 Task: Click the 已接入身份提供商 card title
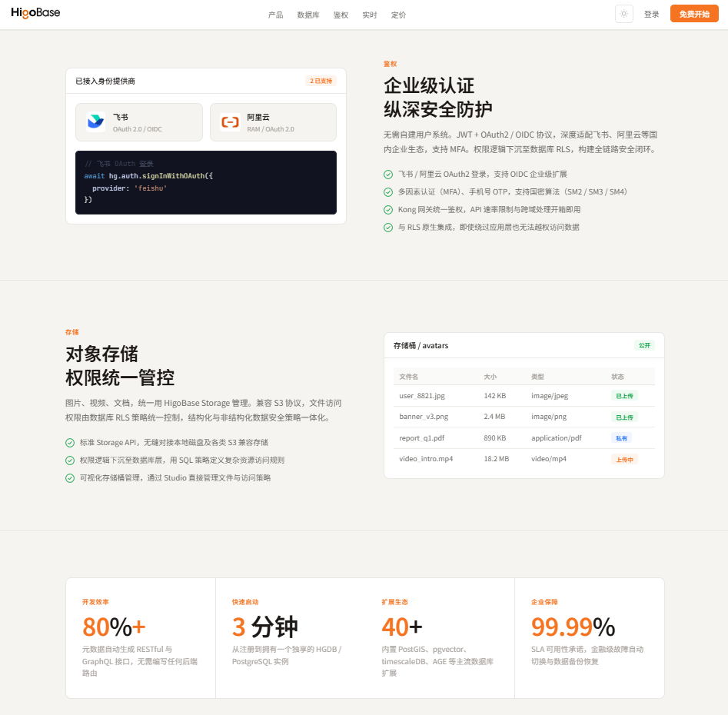tap(105, 81)
